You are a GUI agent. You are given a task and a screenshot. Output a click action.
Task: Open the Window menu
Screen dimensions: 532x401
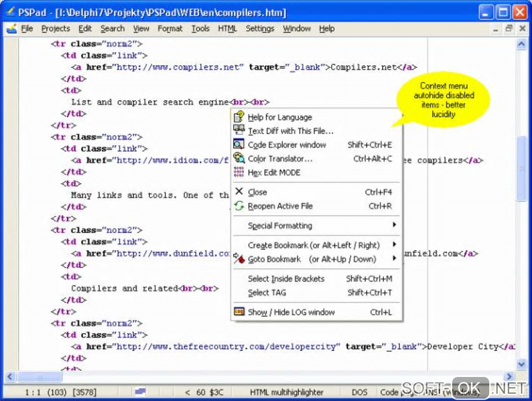297,29
